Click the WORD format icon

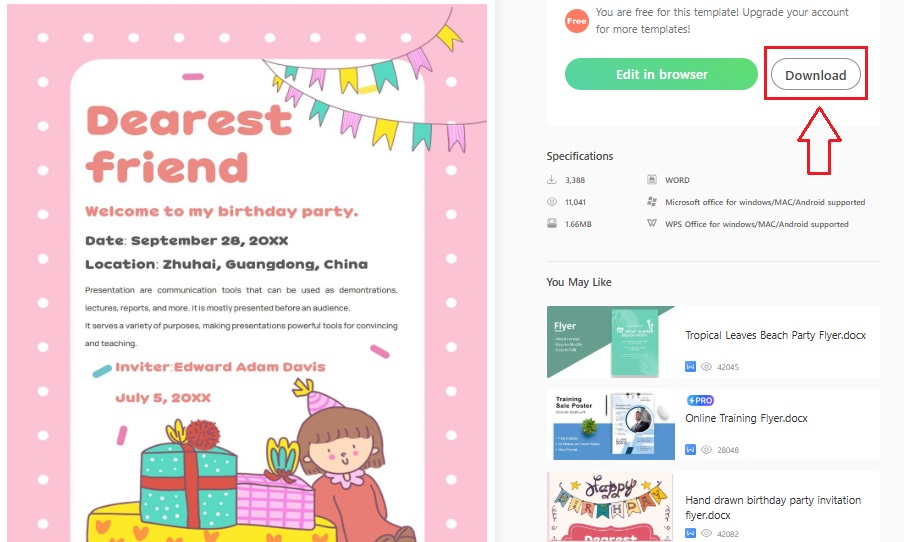[652, 180]
